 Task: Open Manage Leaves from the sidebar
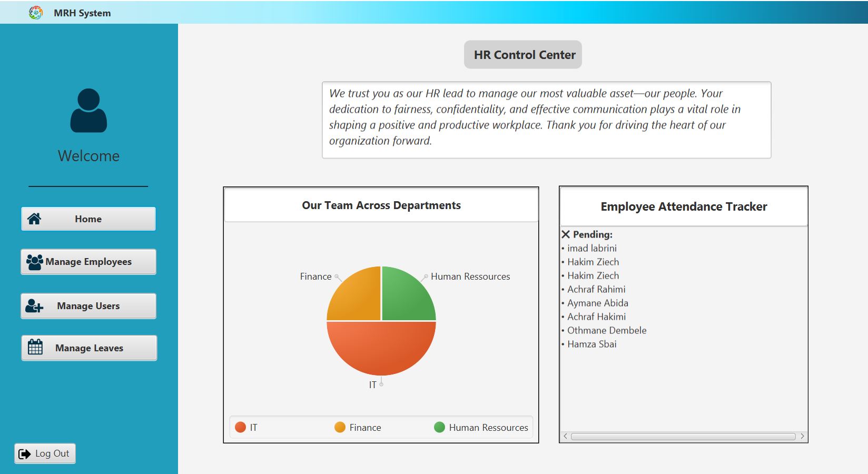pos(89,348)
